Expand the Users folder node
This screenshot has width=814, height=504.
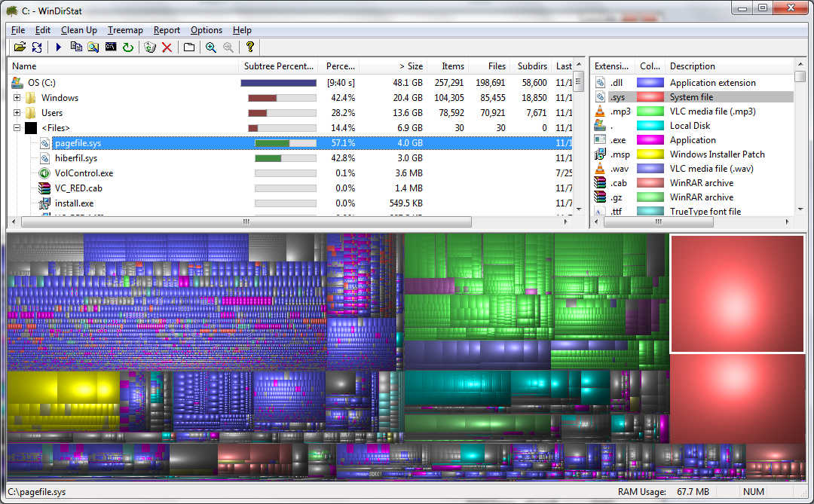[x=17, y=112]
